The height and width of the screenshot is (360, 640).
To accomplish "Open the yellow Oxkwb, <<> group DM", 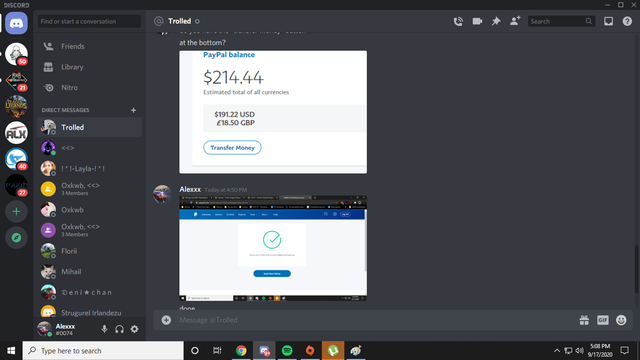I will [x=89, y=189].
